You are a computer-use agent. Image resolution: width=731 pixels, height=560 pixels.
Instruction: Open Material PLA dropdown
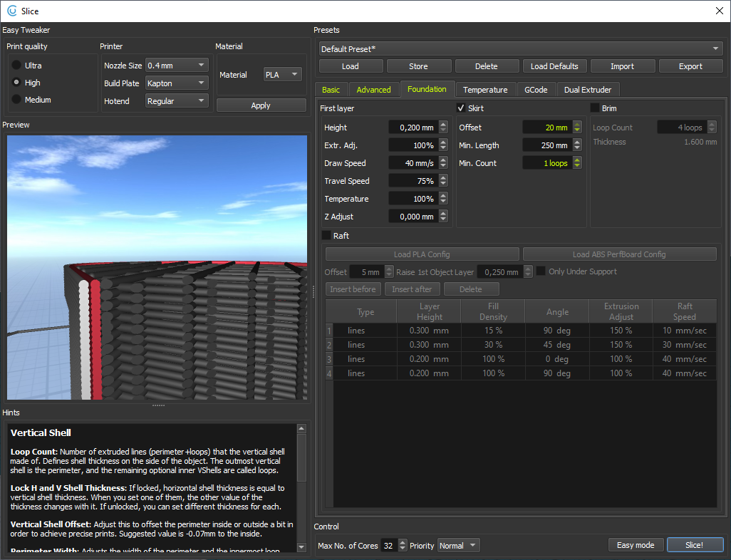pos(283,75)
